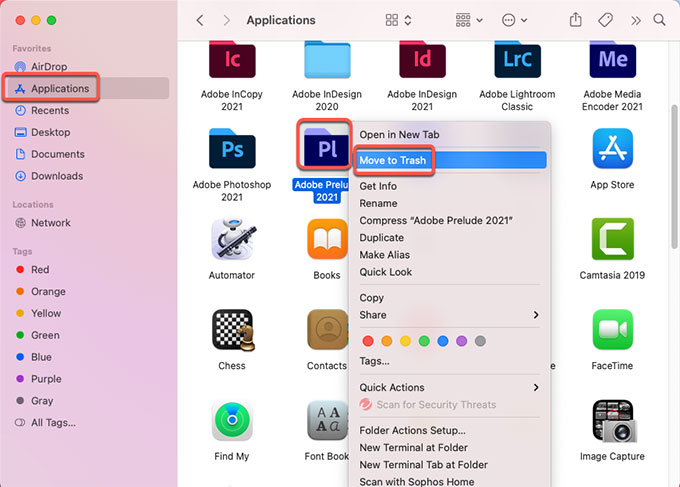Go forward with the right chevron
Viewport: 680px width, 487px height.
pyautogui.click(x=226, y=20)
